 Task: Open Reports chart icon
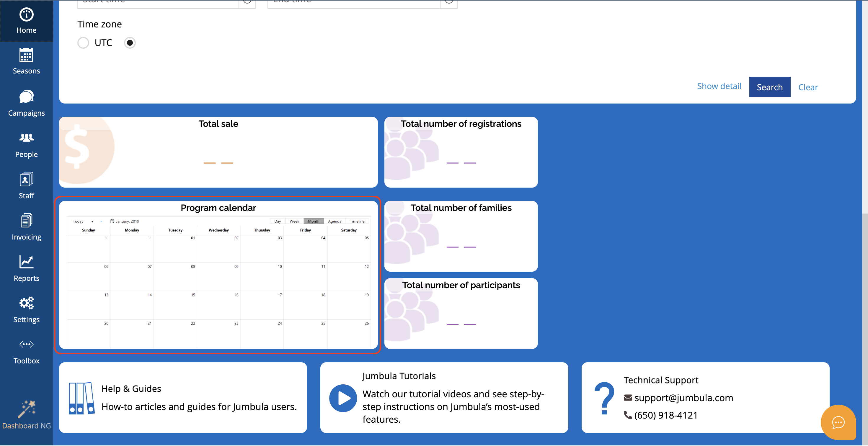click(x=26, y=262)
